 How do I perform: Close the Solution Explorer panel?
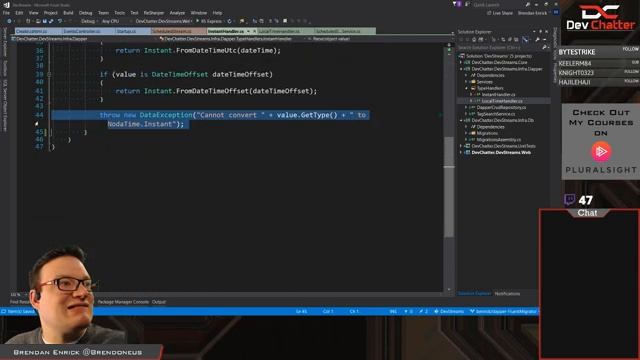[x=547, y=31]
